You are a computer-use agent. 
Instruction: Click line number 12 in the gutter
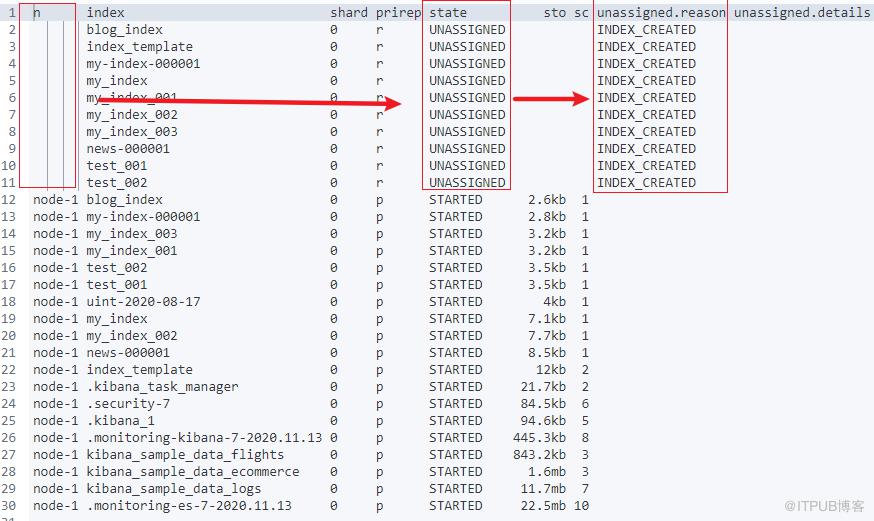(x=9, y=200)
